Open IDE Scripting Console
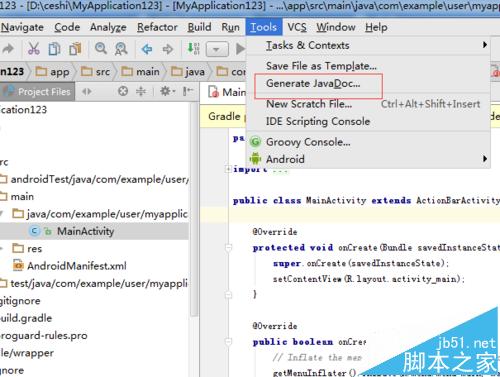Screen dimensions: 500x377 coord(368,121)
